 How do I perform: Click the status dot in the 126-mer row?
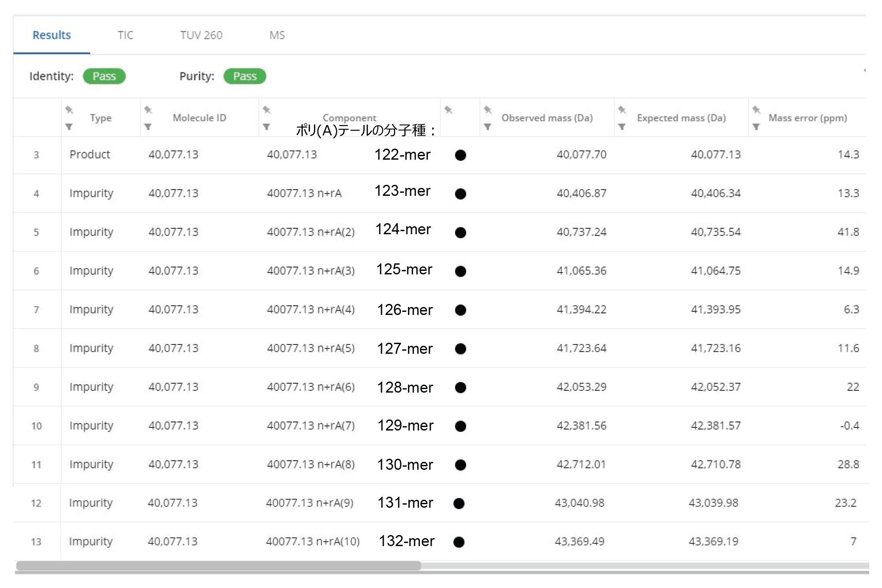click(460, 310)
